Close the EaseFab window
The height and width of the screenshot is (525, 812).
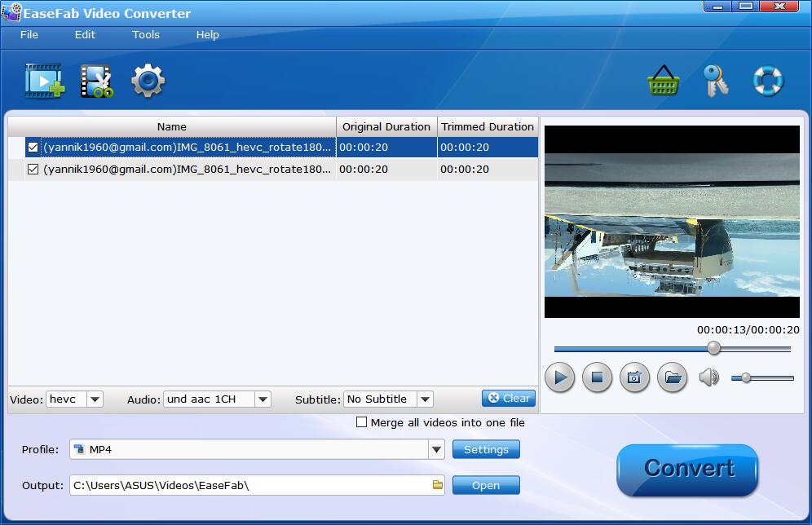[x=779, y=7]
